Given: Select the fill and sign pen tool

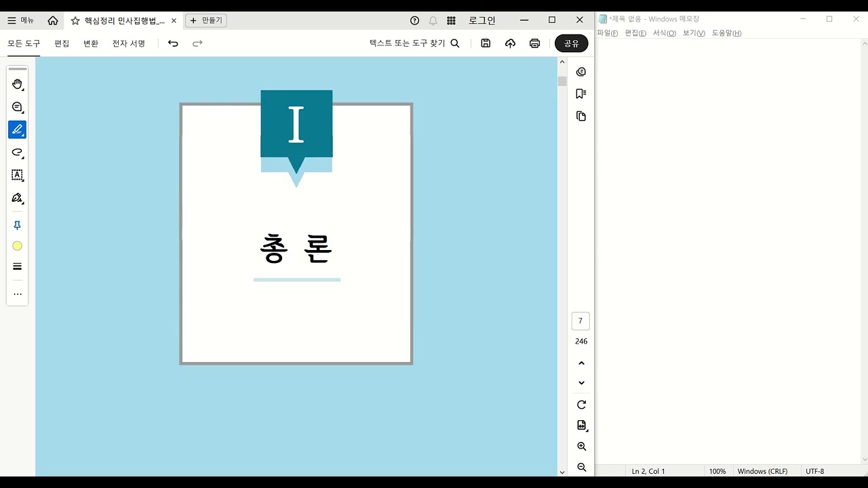Looking at the screenshot, I should pos(18,198).
